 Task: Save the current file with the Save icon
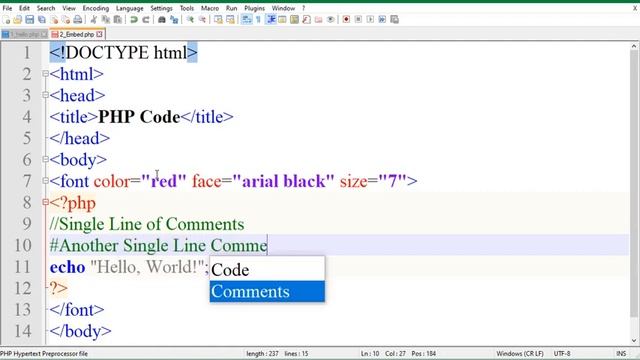(x=29, y=19)
